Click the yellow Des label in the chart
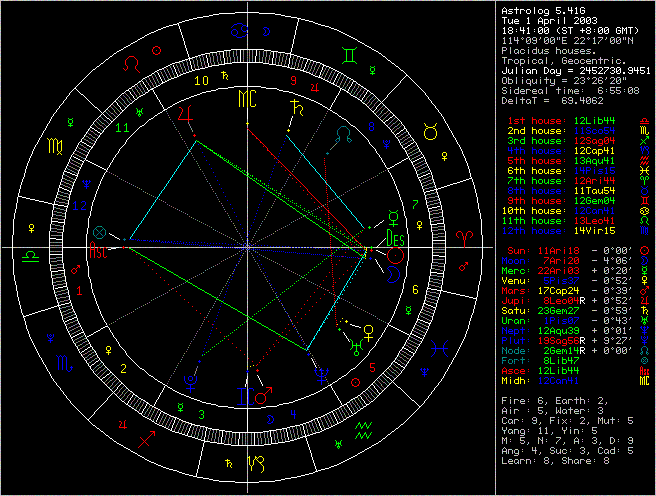 click(394, 239)
